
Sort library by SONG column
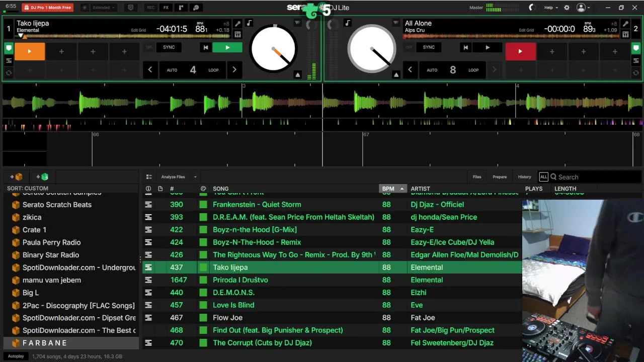(x=220, y=189)
